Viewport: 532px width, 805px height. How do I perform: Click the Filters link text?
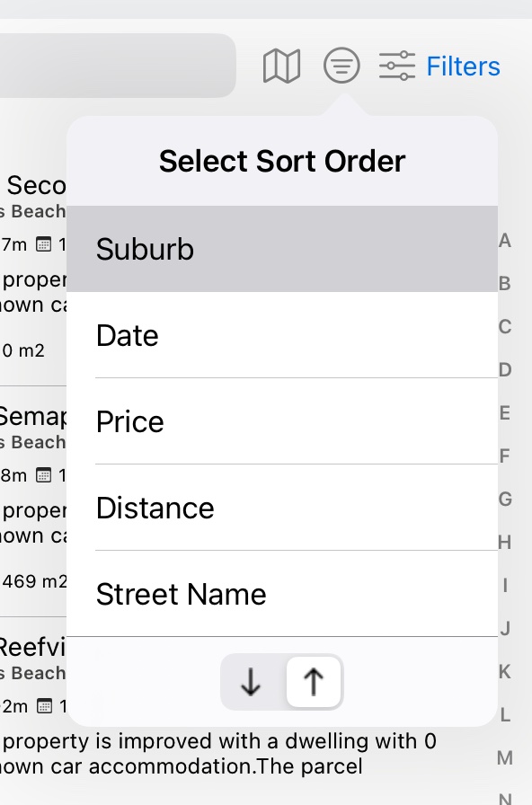click(463, 66)
